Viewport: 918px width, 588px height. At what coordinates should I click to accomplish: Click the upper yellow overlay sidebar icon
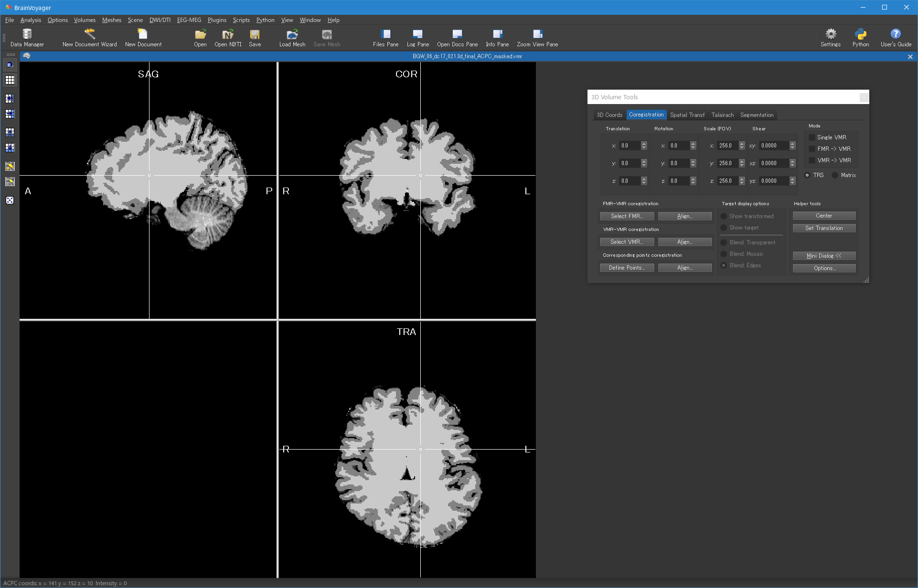pos(10,166)
